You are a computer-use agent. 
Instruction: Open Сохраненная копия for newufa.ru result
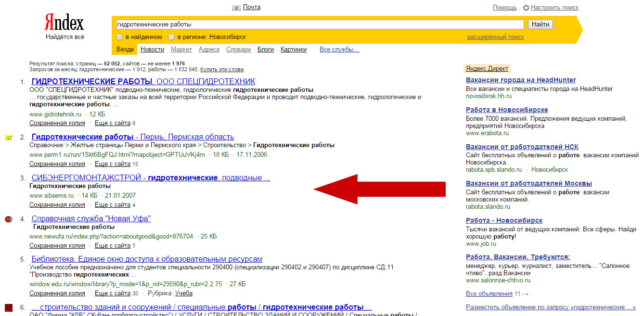57,246
